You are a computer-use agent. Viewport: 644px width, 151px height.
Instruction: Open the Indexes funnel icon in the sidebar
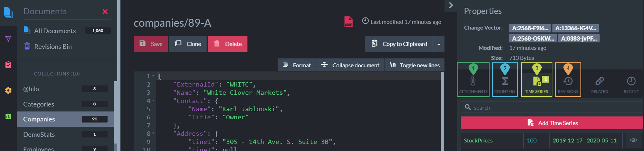pos(8,38)
